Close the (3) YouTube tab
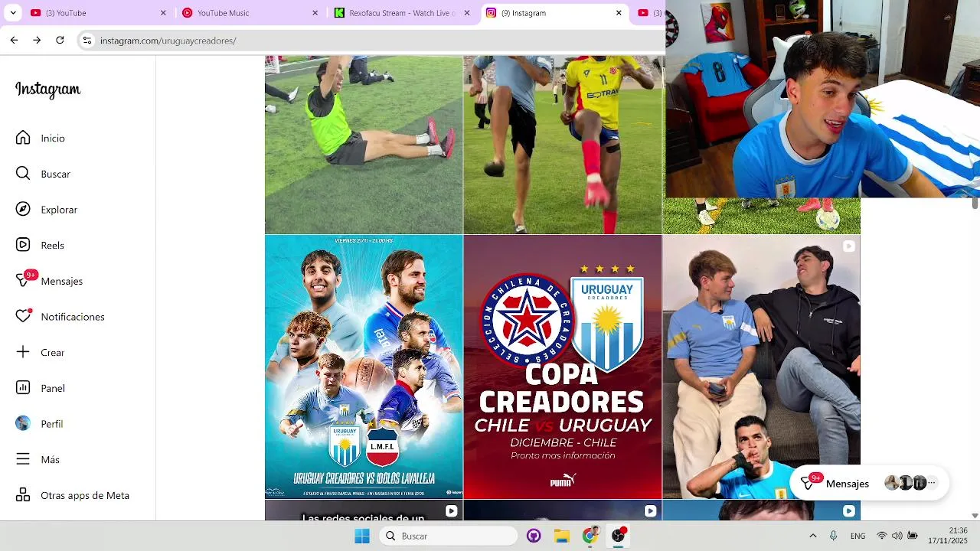This screenshot has width=980, height=551. [163, 13]
